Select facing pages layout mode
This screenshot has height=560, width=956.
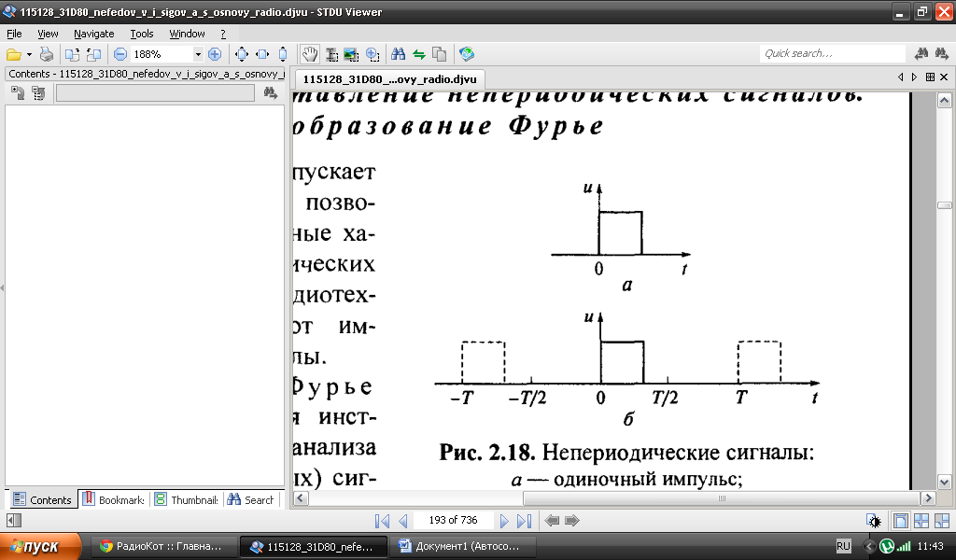tap(921, 521)
